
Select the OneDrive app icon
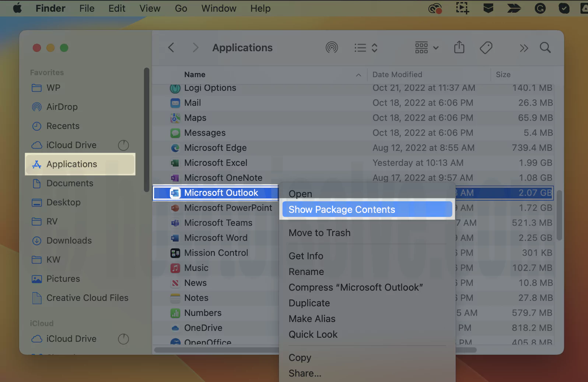click(x=175, y=328)
